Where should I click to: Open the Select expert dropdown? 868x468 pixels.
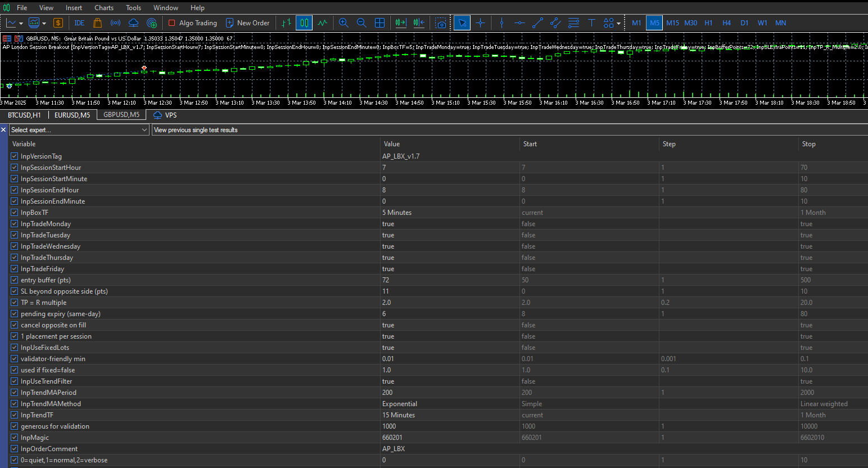[79, 130]
